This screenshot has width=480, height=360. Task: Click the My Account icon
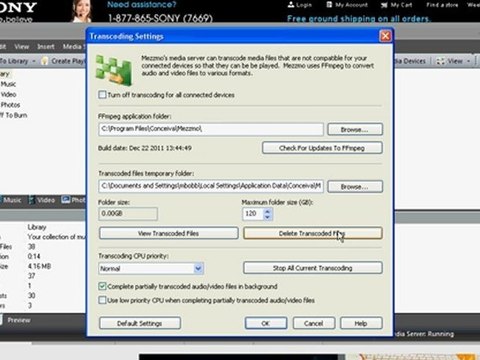pos(329,5)
